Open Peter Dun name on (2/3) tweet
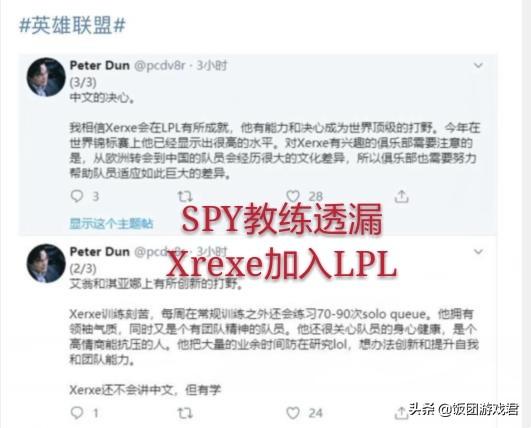This screenshot has width=531, height=428. pyautogui.click(x=100, y=252)
